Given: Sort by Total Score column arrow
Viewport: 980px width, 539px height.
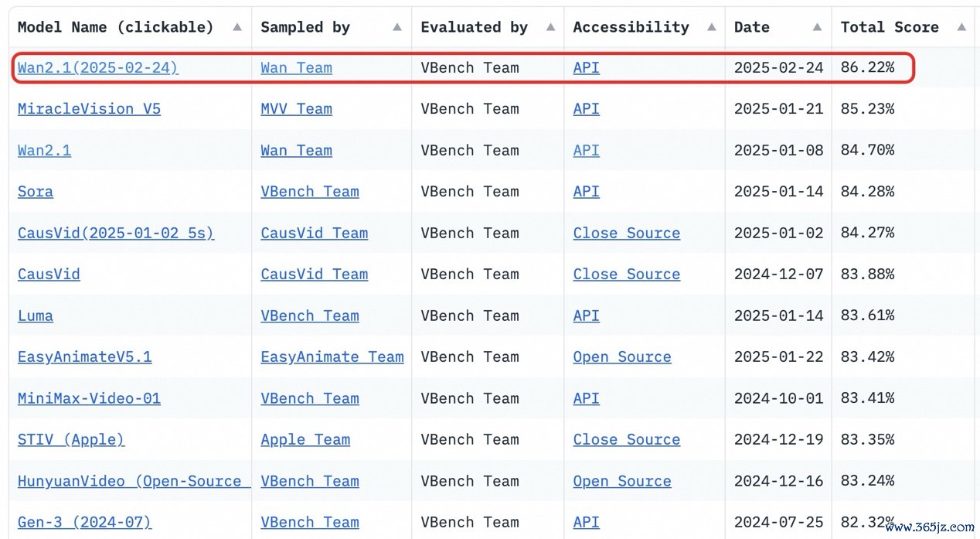Looking at the screenshot, I should click(x=961, y=27).
